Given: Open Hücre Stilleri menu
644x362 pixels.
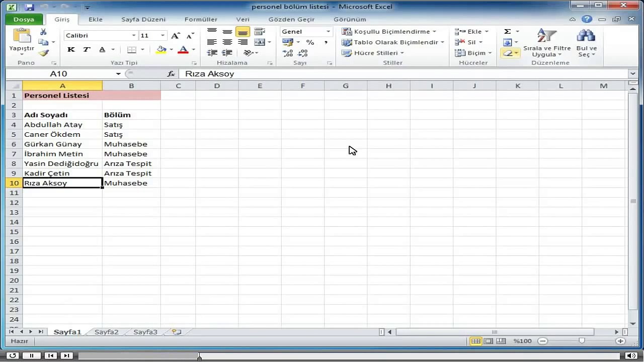Looking at the screenshot, I should (x=373, y=53).
